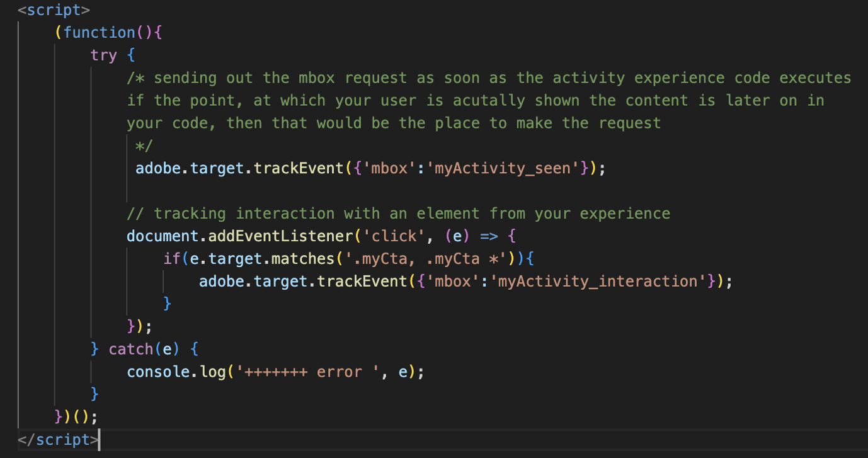This screenshot has height=458, width=868.
Task: Click the comment terminator "*/"
Action: click(x=145, y=146)
